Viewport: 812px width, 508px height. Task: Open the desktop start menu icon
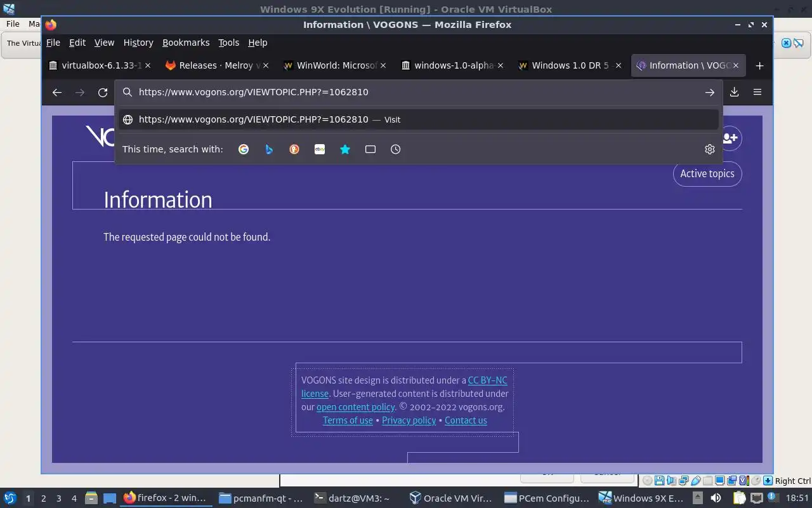click(10, 498)
